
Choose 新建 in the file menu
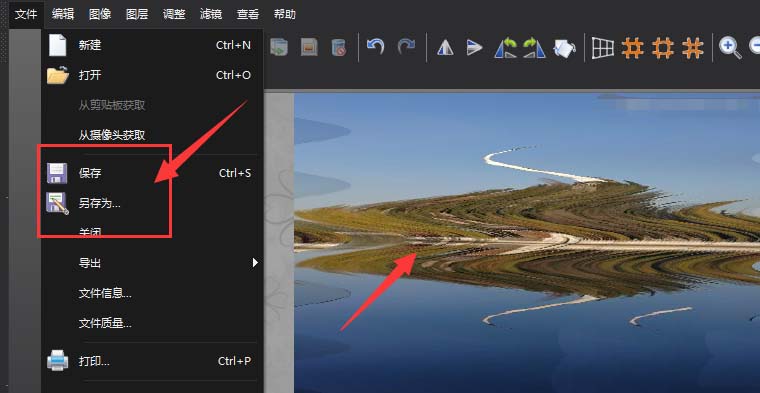153,45
